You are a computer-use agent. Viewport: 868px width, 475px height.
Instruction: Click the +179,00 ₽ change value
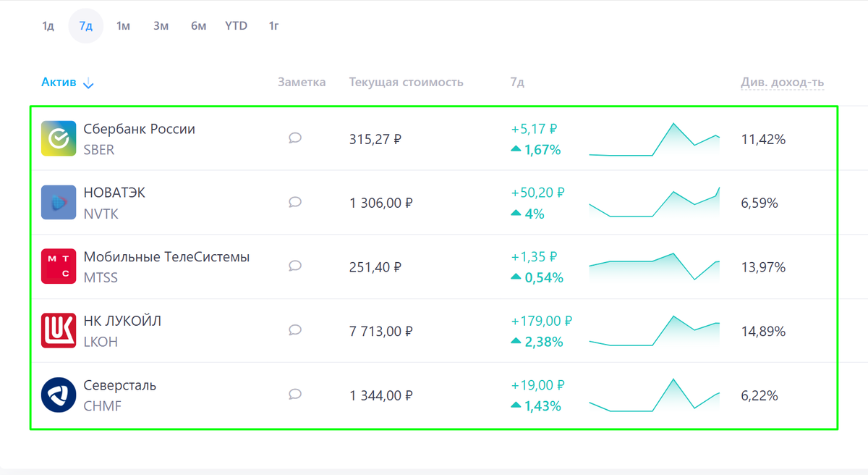tap(541, 321)
